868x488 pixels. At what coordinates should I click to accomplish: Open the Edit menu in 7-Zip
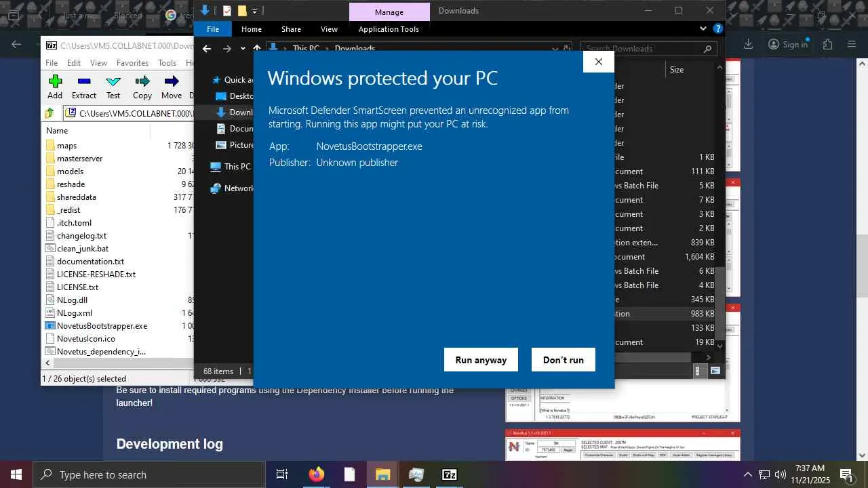point(74,63)
